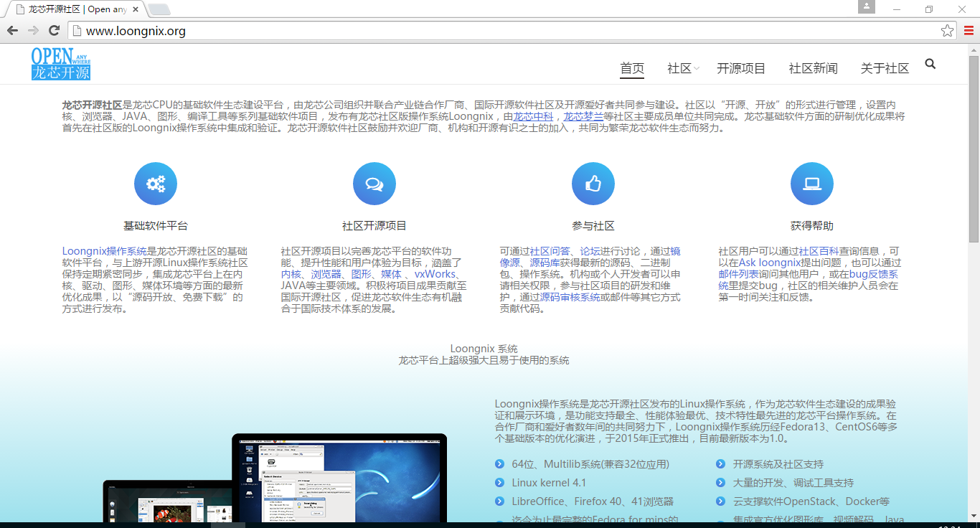The height and width of the screenshot is (528, 980).
Task: Click arrow bullet beside LibreOffice、Firefox
Action: [x=499, y=501]
